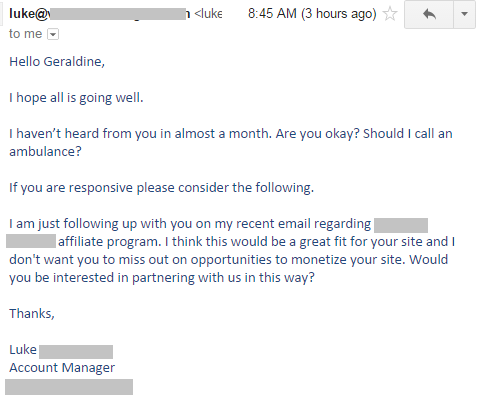
Task: Select the words "affiliate program"
Action: pos(109,242)
